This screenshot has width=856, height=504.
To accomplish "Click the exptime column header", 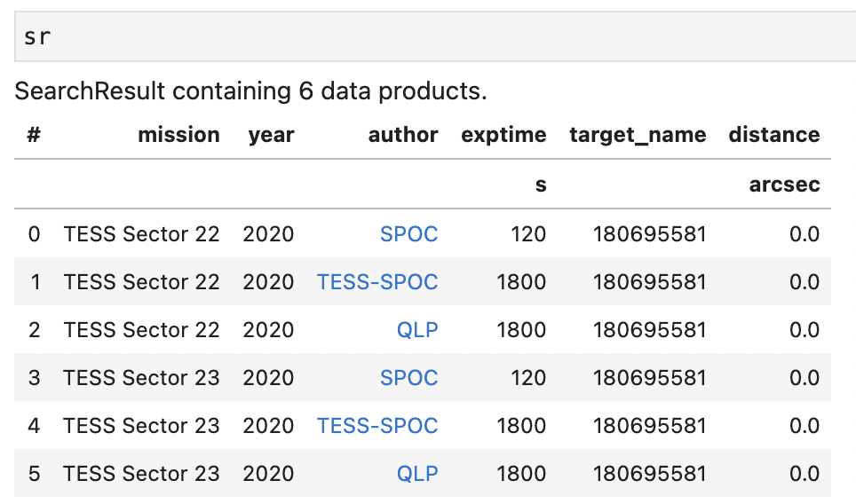I will click(x=503, y=135).
